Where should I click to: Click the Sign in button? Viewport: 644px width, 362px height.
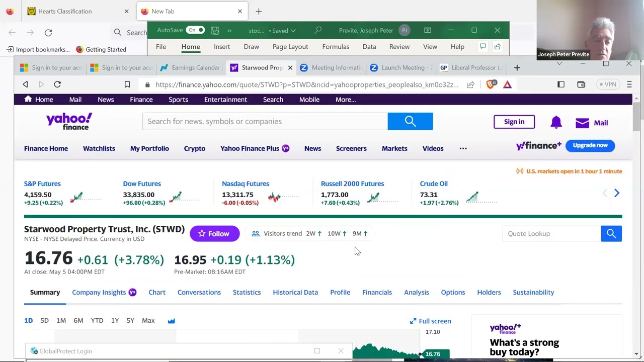coord(514,122)
